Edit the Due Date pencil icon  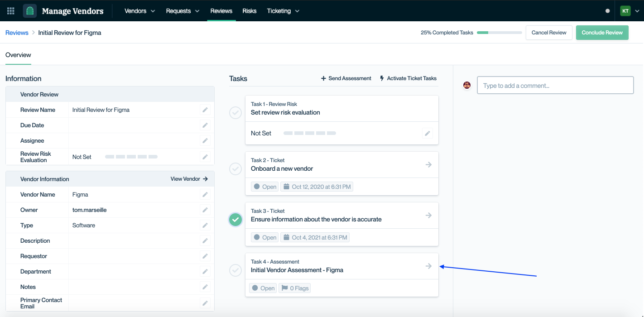(205, 125)
